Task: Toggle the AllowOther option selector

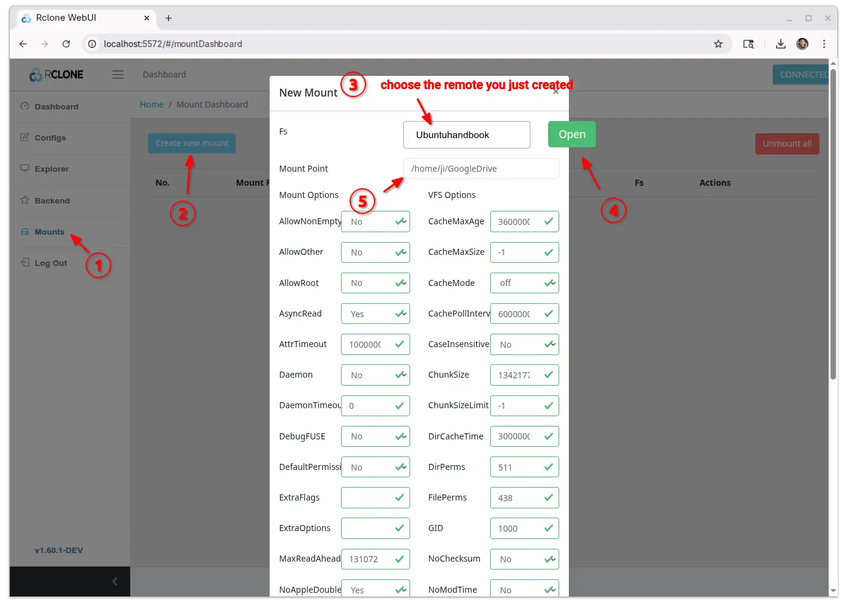Action: tap(375, 252)
